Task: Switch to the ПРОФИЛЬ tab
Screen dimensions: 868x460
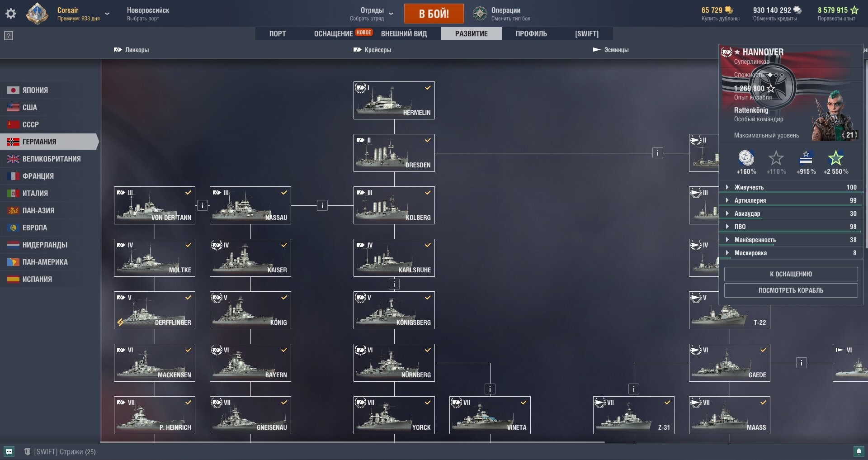Action: 531,33
